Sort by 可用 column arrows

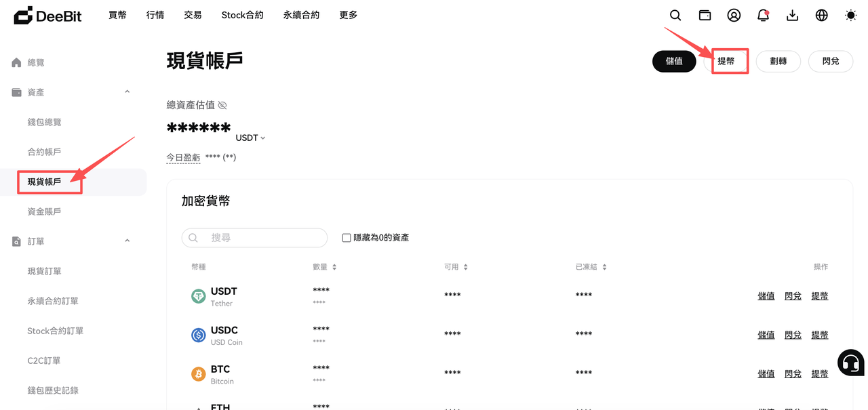(x=465, y=267)
